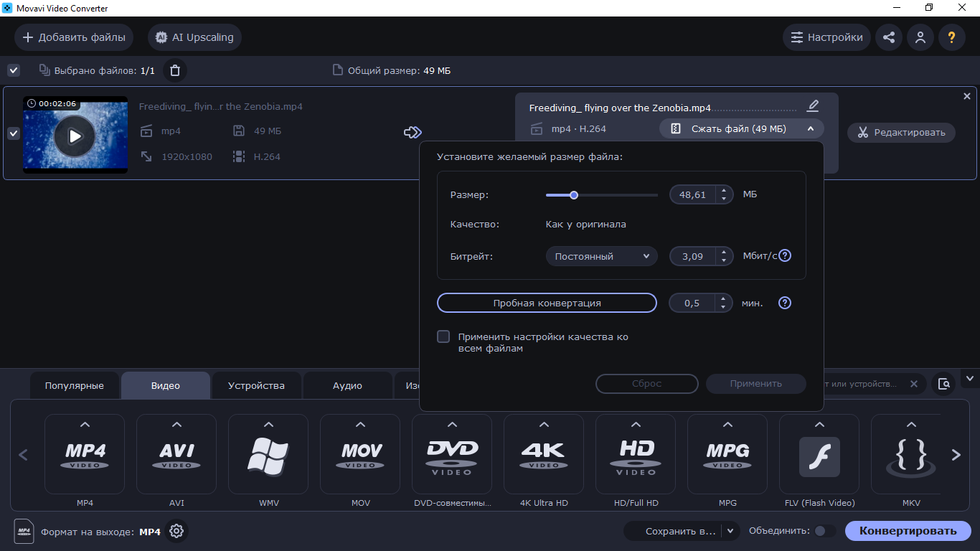
Task: Toggle the Объединить merge switch
Action: [825, 531]
